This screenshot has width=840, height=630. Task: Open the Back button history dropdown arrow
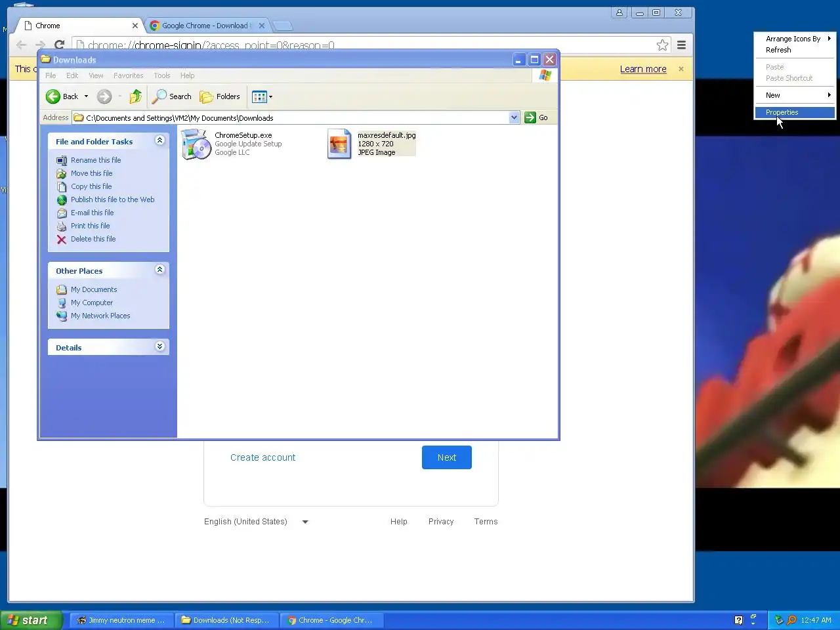tap(86, 97)
